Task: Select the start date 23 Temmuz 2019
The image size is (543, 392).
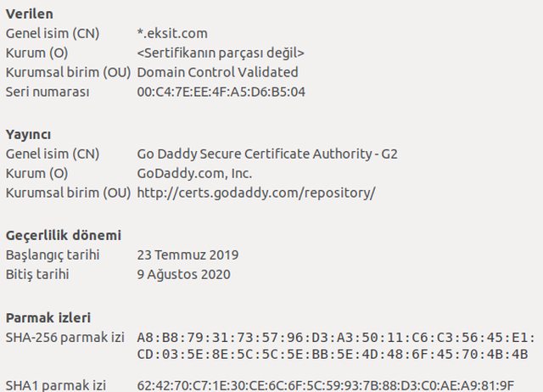Action: pyautogui.click(x=188, y=255)
